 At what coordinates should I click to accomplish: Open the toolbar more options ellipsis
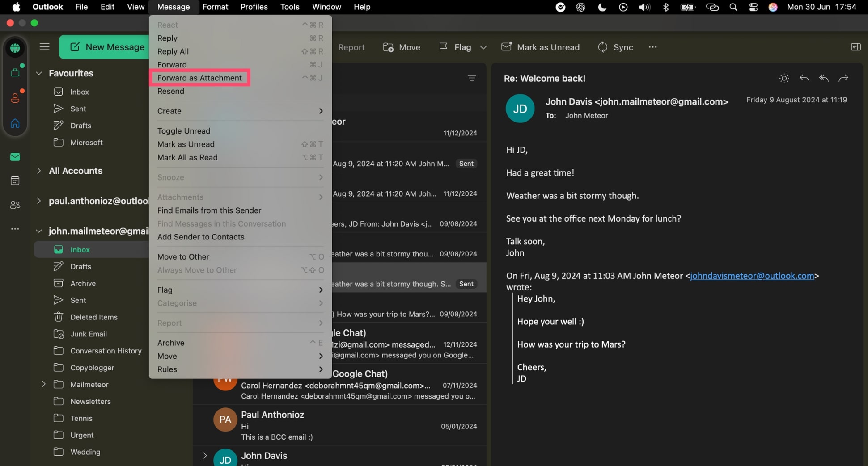[653, 47]
